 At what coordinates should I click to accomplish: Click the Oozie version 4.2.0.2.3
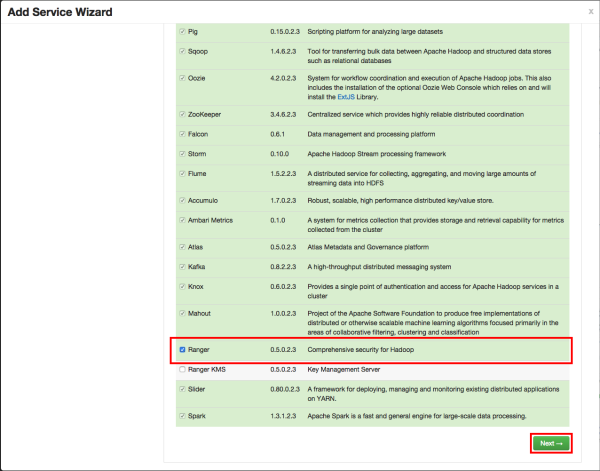[283, 78]
